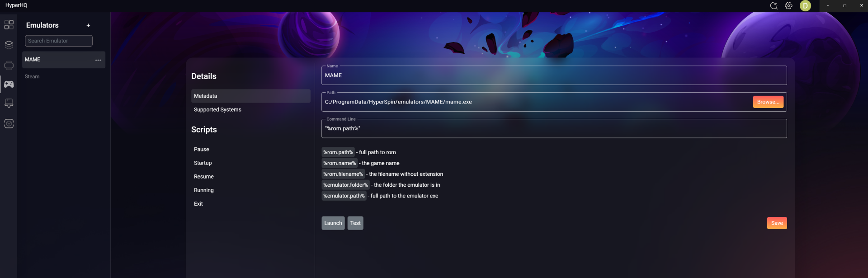This screenshot has width=868, height=278.
Task: Click the Details heading text
Action: [x=204, y=76]
